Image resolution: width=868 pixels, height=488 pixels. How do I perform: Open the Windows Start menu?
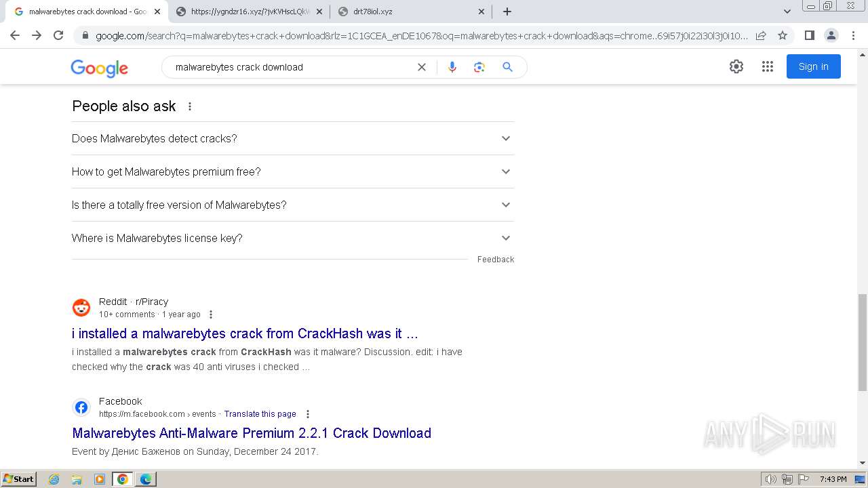pyautogui.click(x=18, y=479)
